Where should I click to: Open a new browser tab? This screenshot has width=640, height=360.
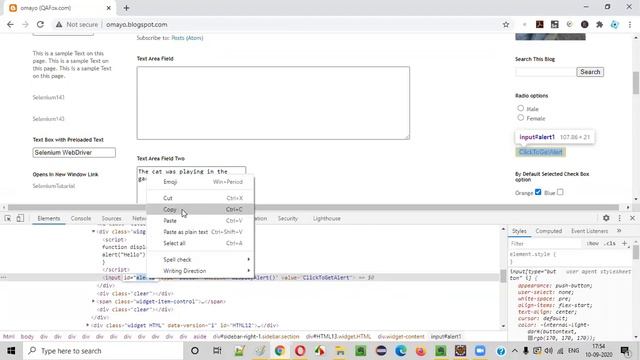126,8
